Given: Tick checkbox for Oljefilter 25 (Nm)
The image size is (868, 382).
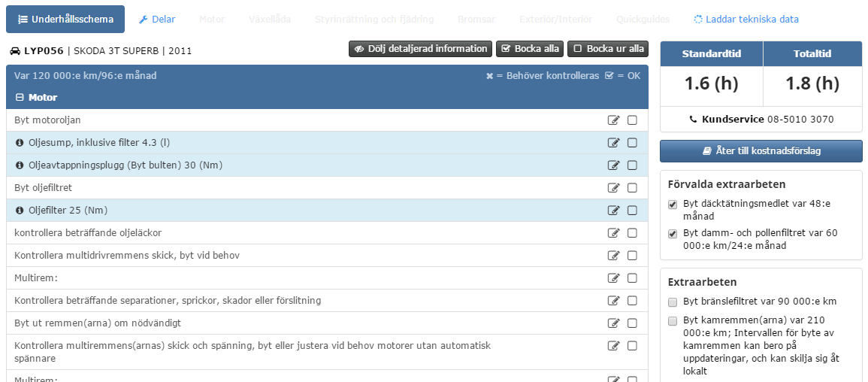Looking at the screenshot, I should pyautogui.click(x=632, y=211).
